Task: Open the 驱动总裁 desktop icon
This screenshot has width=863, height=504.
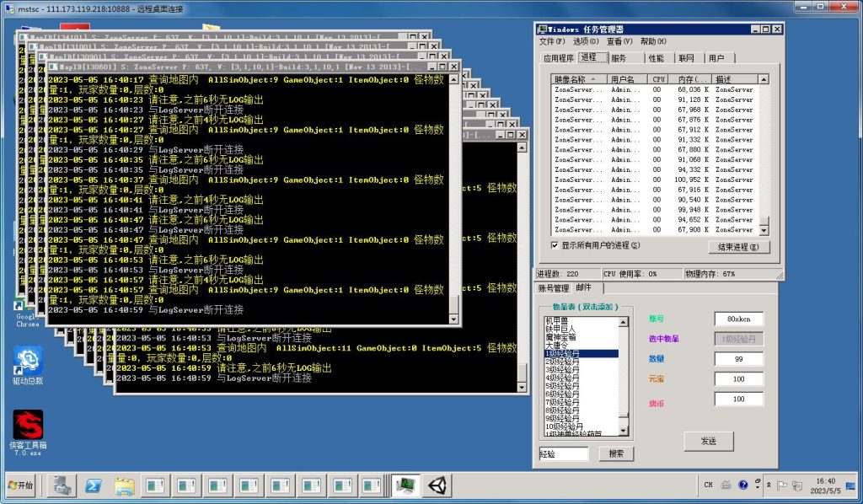Action: [x=28, y=365]
